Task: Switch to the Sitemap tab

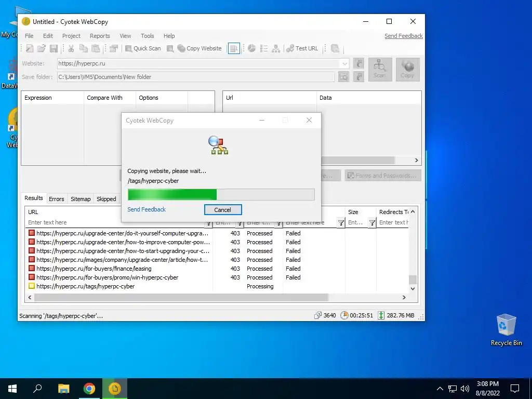Action: click(81, 199)
